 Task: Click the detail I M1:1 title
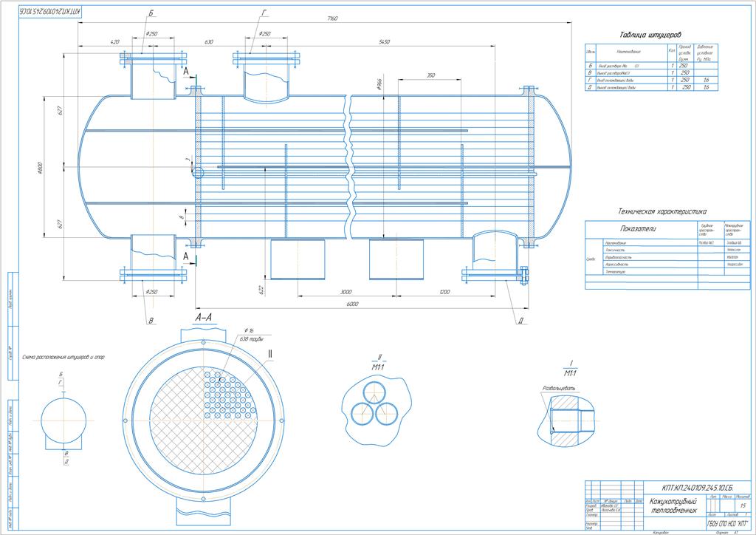[571, 368]
